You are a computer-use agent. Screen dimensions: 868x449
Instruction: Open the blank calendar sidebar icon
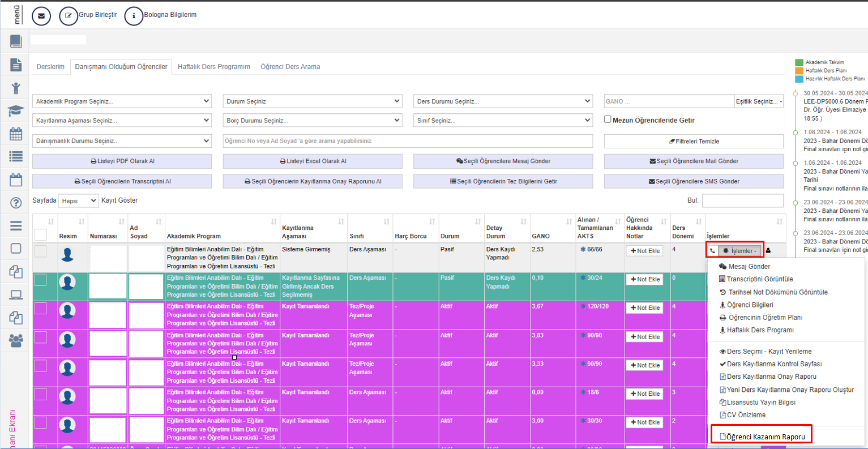tap(16, 180)
